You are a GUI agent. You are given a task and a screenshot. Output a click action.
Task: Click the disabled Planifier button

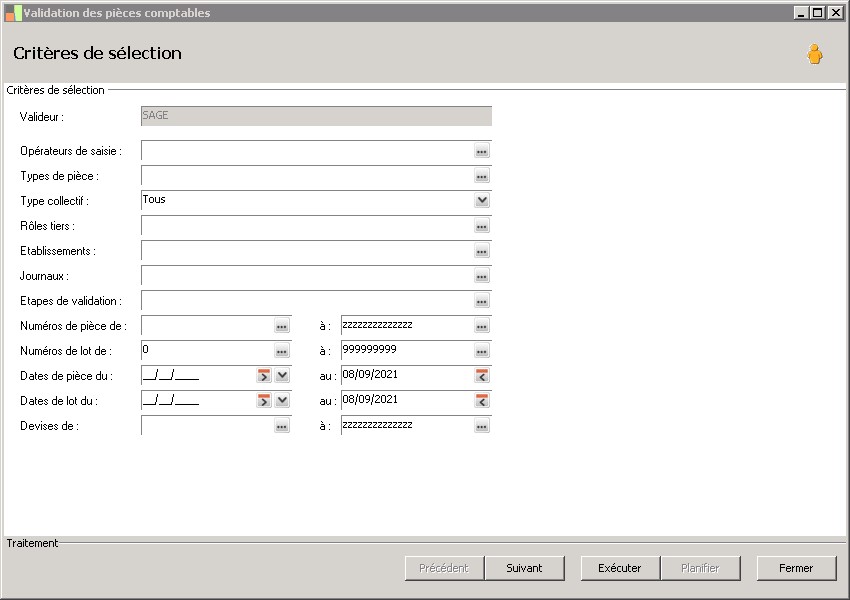(700, 568)
